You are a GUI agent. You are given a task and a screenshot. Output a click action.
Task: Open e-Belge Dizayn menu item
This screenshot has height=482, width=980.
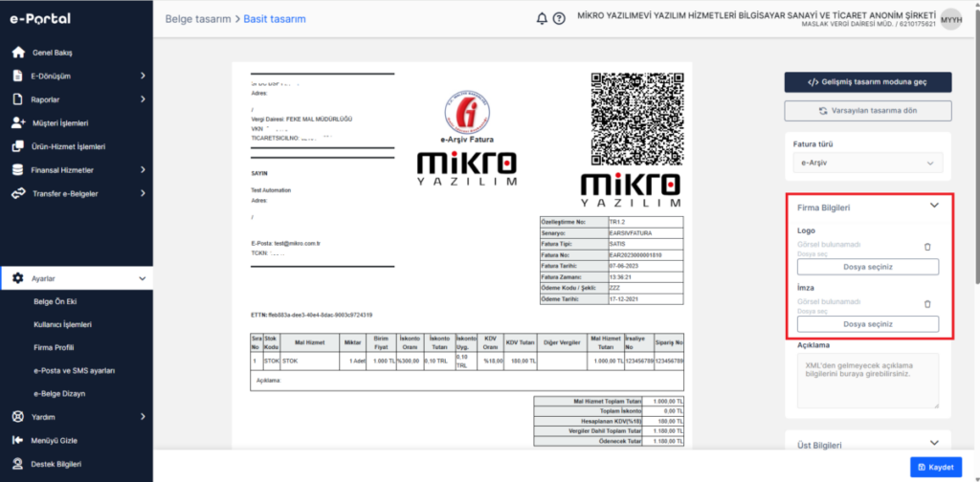(59, 393)
